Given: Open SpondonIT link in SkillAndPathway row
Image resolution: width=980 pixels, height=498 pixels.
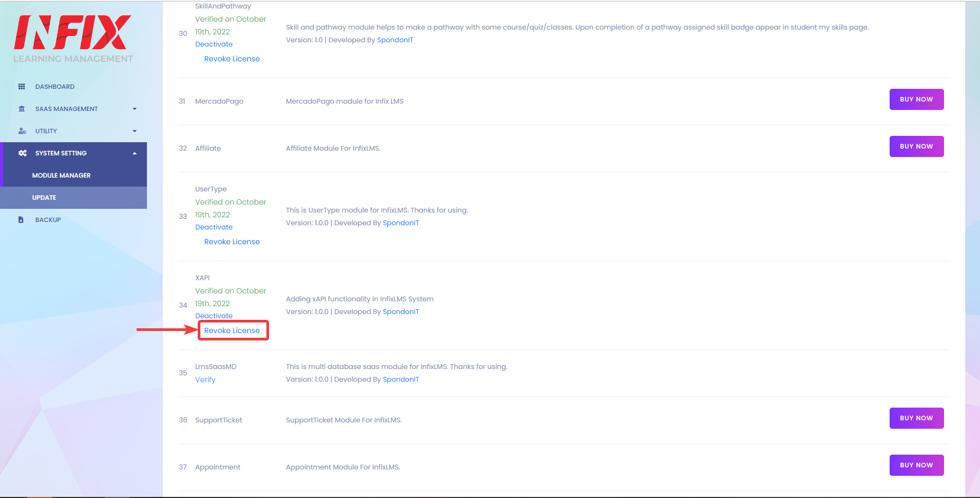Looking at the screenshot, I should (x=395, y=40).
